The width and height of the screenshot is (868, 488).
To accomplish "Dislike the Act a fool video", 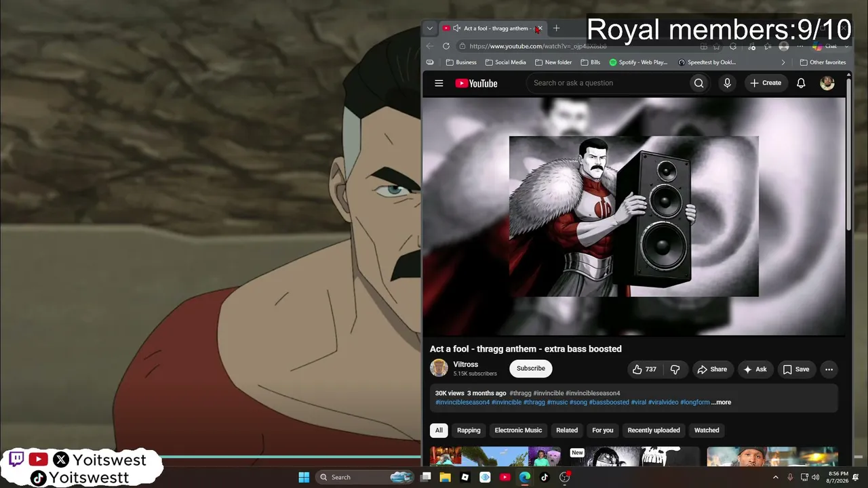I will point(675,369).
